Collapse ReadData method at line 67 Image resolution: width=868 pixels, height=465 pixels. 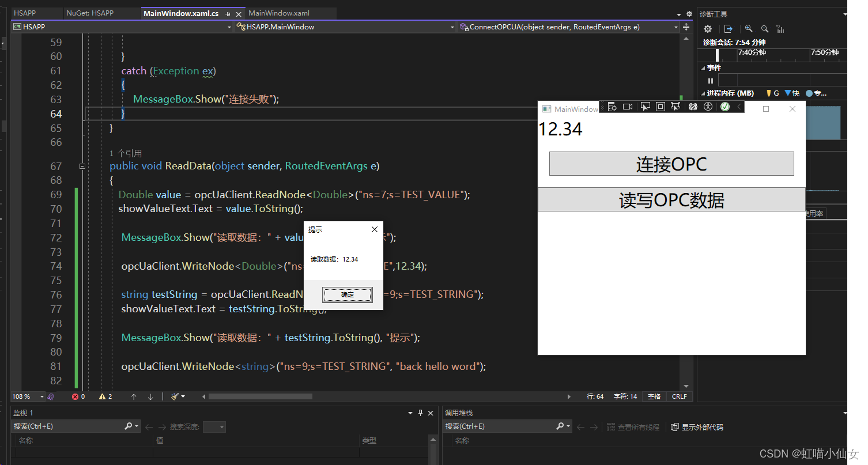tap(82, 166)
